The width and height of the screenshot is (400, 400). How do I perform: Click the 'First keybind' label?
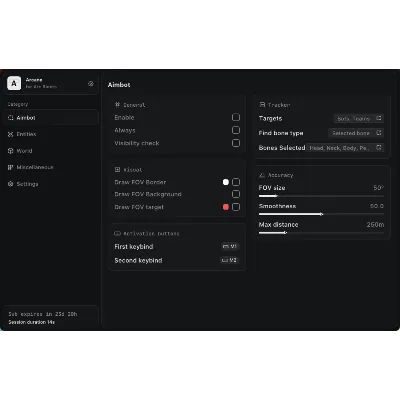pos(134,247)
